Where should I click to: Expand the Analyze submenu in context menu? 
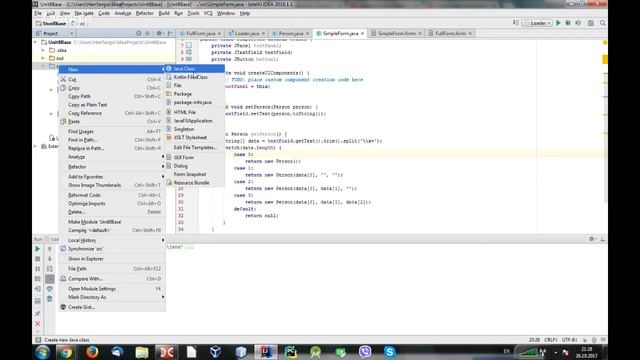[112, 157]
